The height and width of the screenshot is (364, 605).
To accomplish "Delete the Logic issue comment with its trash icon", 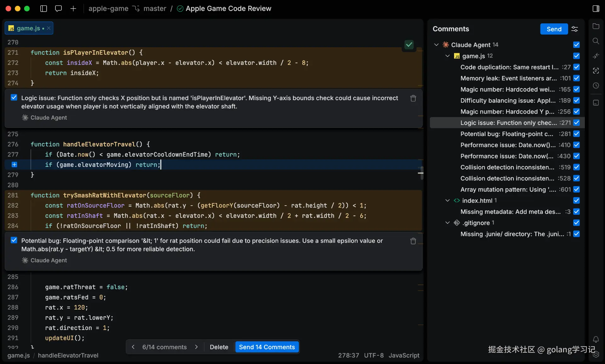I will pyautogui.click(x=413, y=98).
